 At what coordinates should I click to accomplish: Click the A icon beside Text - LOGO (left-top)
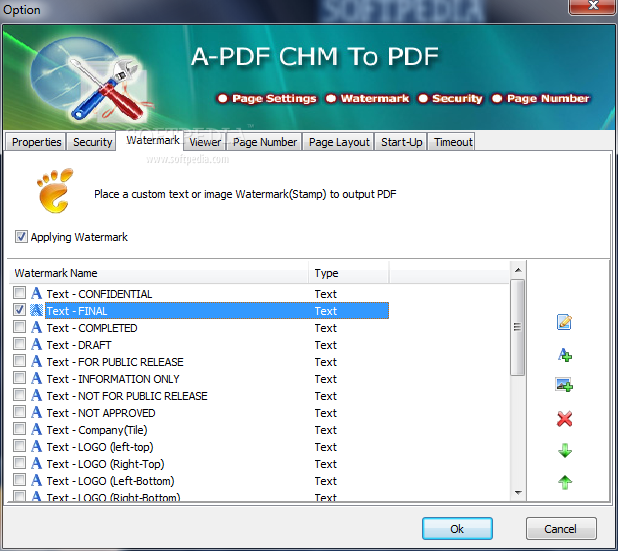pos(36,446)
